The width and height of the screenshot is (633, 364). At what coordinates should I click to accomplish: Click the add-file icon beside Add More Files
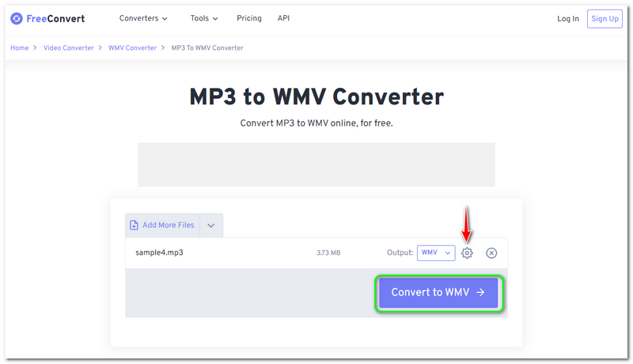coord(134,226)
